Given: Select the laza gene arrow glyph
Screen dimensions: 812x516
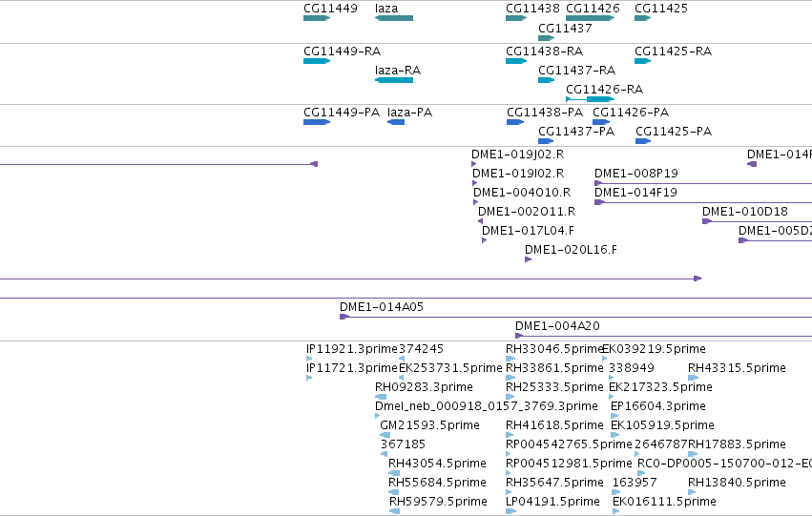Looking at the screenshot, I should click(x=393, y=18).
